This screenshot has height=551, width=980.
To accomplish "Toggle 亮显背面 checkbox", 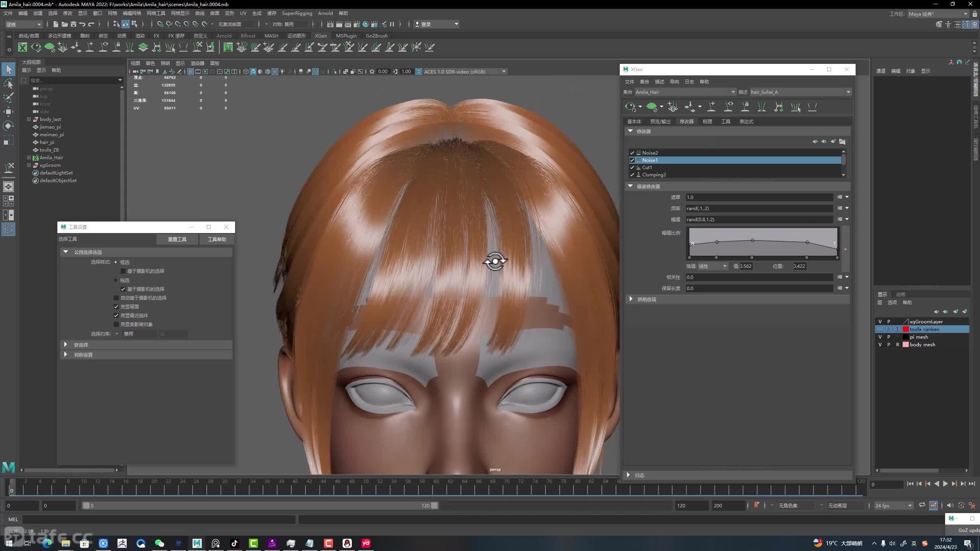I will pos(116,306).
